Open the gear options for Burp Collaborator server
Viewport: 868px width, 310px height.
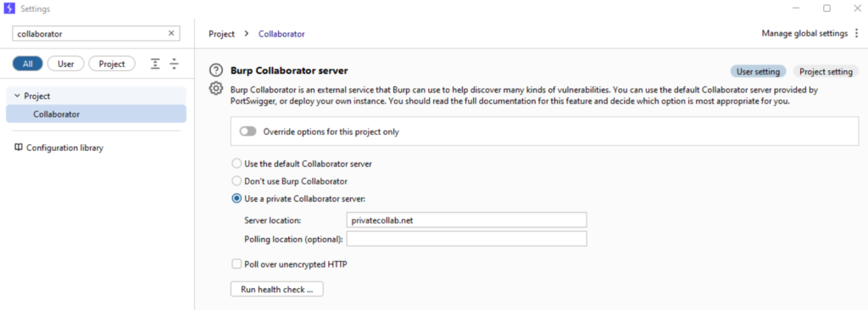point(215,89)
